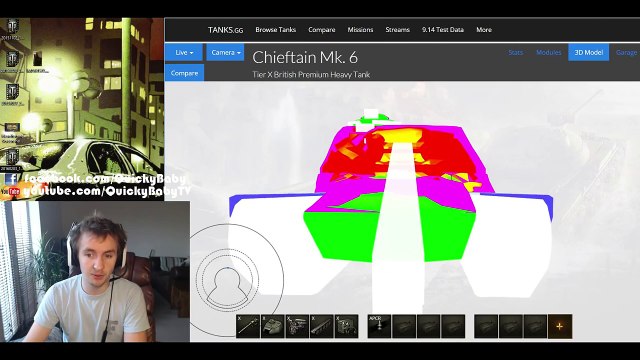Open the Browse Tanks page
640x360 pixels.
276,30
